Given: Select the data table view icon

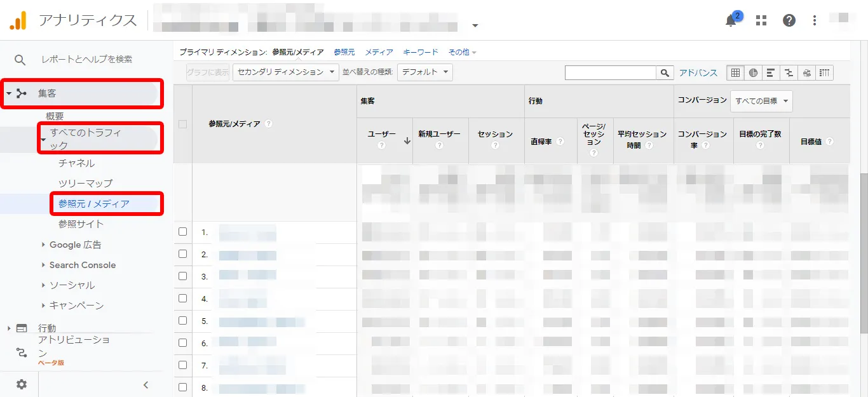Looking at the screenshot, I should point(735,72).
